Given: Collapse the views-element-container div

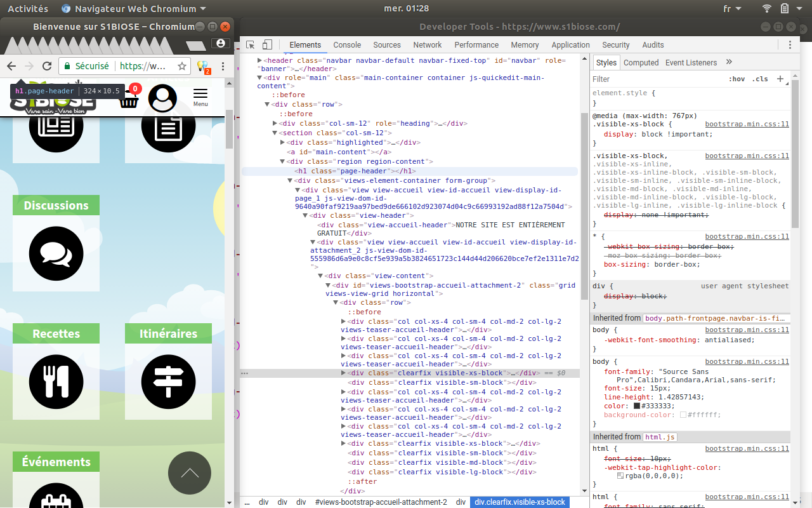Looking at the screenshot, I should tap(290, 180).
